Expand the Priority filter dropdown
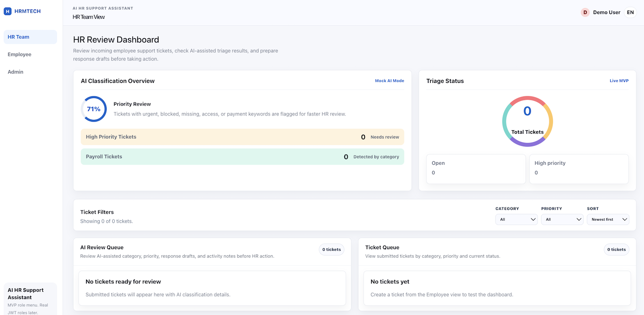644x315 pixels. point(562,220)
